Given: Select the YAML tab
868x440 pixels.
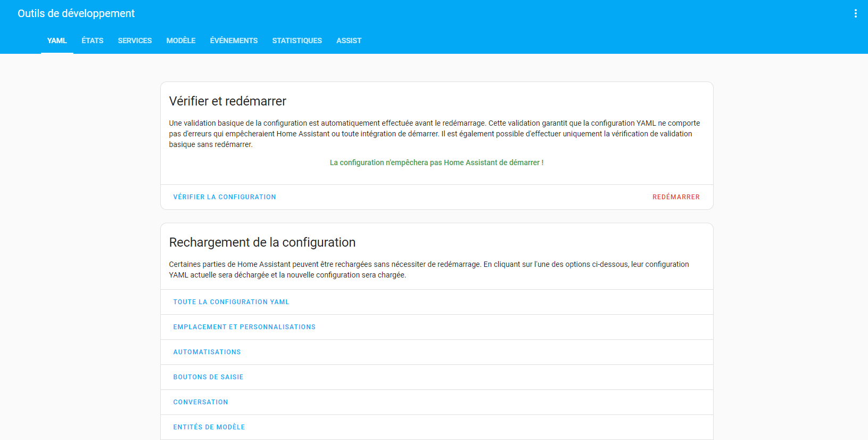Looking at the screenshot, I should point(57,40).
